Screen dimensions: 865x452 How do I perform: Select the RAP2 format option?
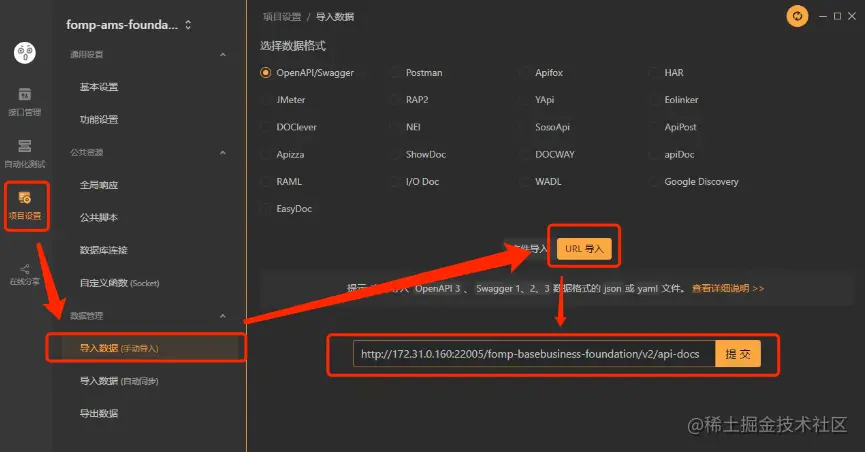pos(409,100)
